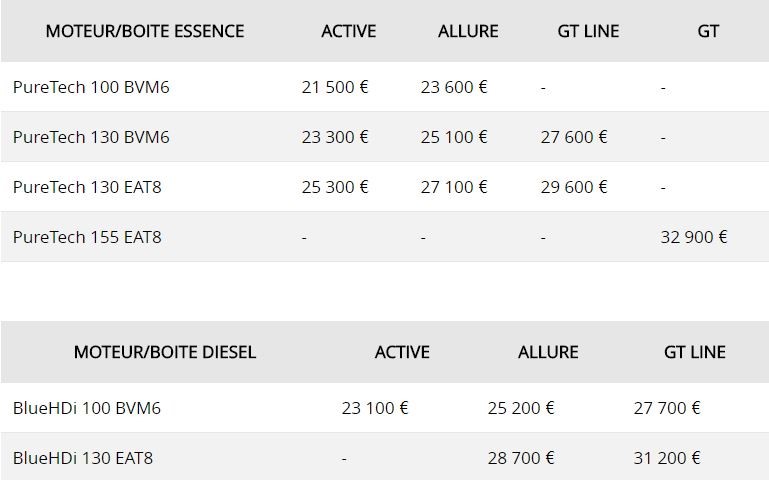This screenshot has width=769, height=480.
Task: Select the 25 300 € price cell
Action: tap(335, 187)
